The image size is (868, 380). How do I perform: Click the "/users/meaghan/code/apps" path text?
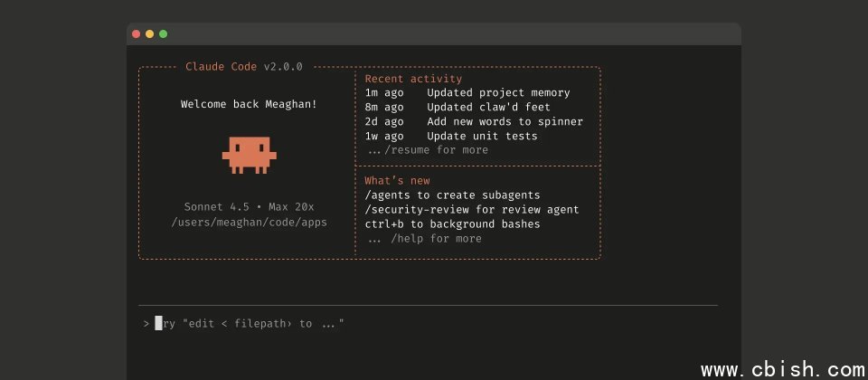coord(249,222)
